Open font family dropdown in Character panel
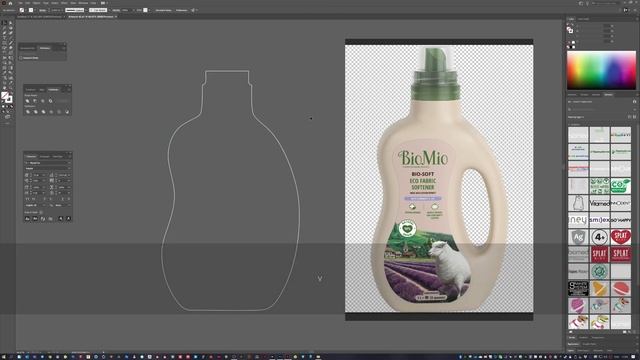 69,163
